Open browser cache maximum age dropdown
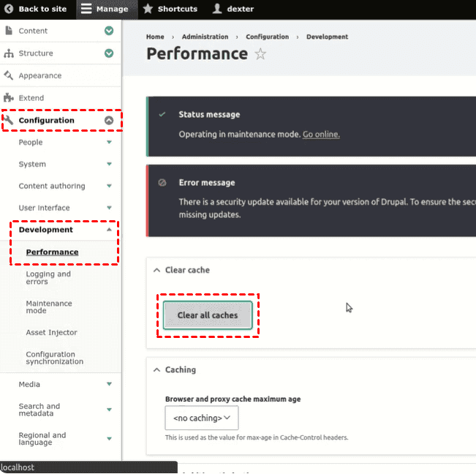Image resolution: width=476 pixels, height=474 pixels. (x=202, y=418)
